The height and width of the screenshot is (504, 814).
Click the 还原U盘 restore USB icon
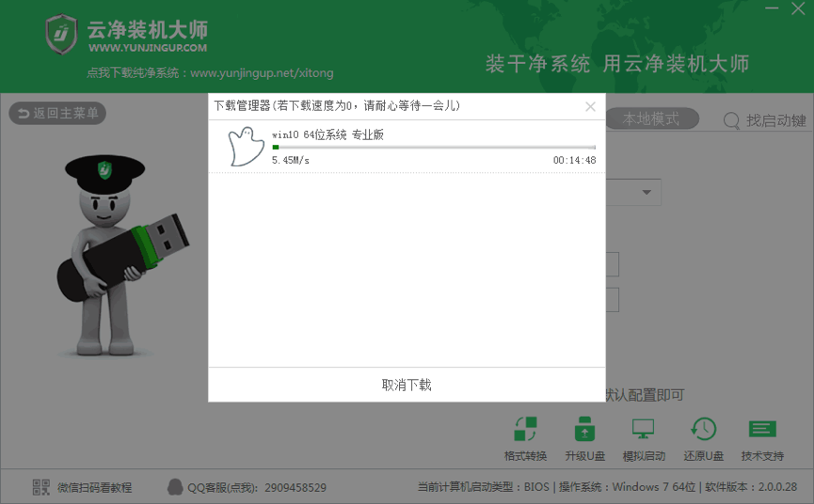pos(703,430)
